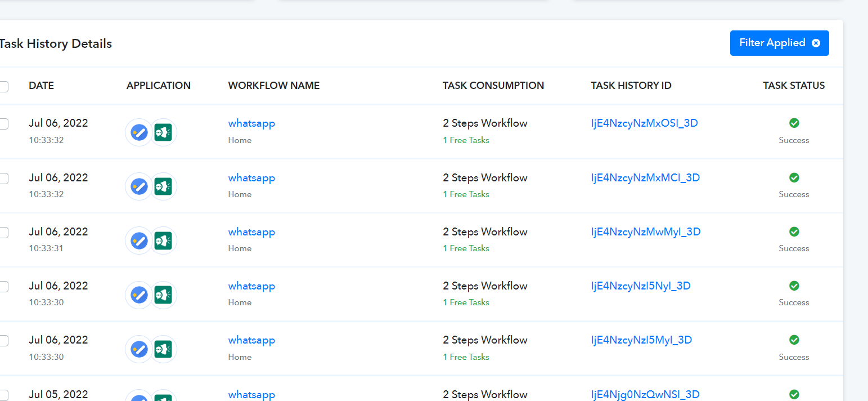Click the TASK STATUS column header

794,86
